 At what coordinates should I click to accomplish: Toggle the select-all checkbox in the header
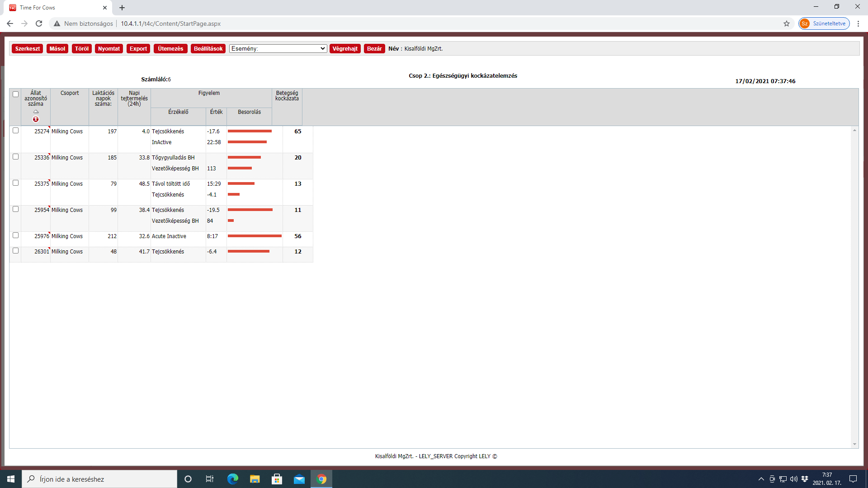tap(16, 94)
